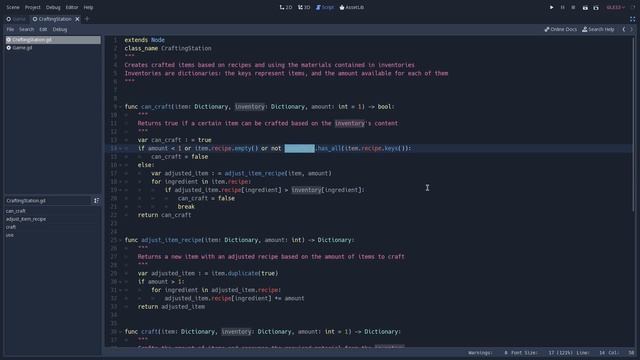The height and width of the screenshot is (360, 640).
Task: Go to next edited document
Action: (x=631, y=29)
